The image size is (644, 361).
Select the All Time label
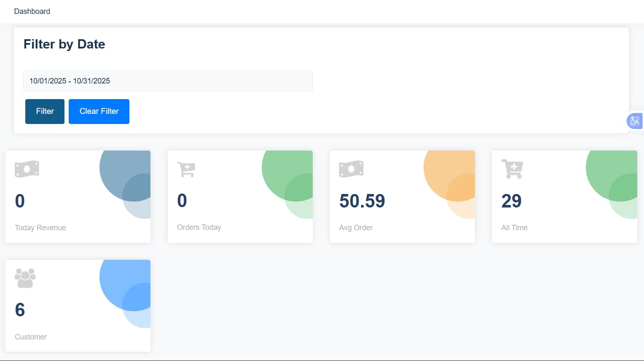tap(514, 228)
